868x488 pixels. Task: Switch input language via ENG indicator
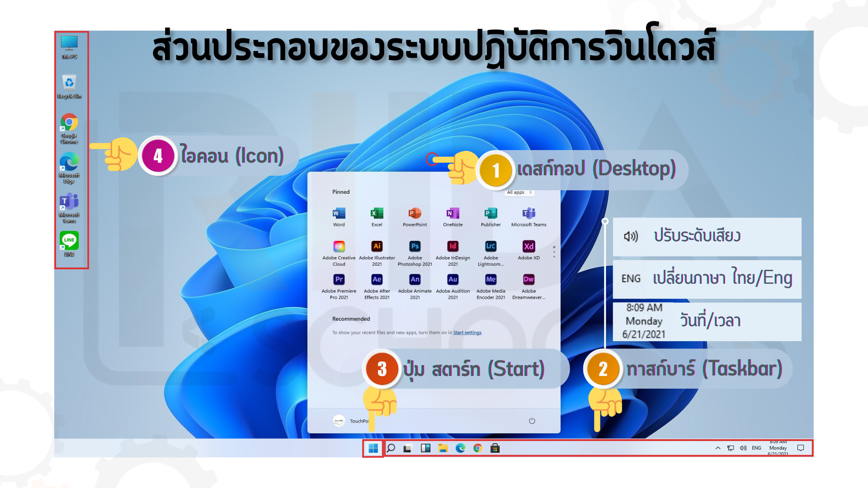click(756, 448)
